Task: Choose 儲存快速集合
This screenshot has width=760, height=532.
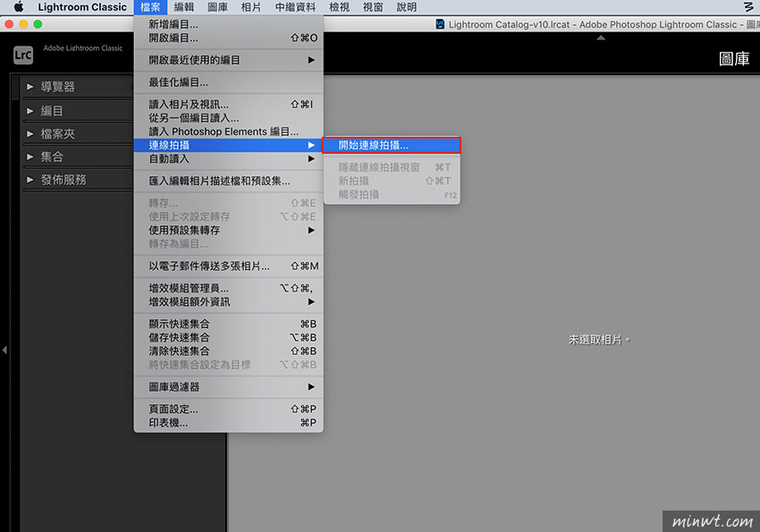Action: point(228,337)
